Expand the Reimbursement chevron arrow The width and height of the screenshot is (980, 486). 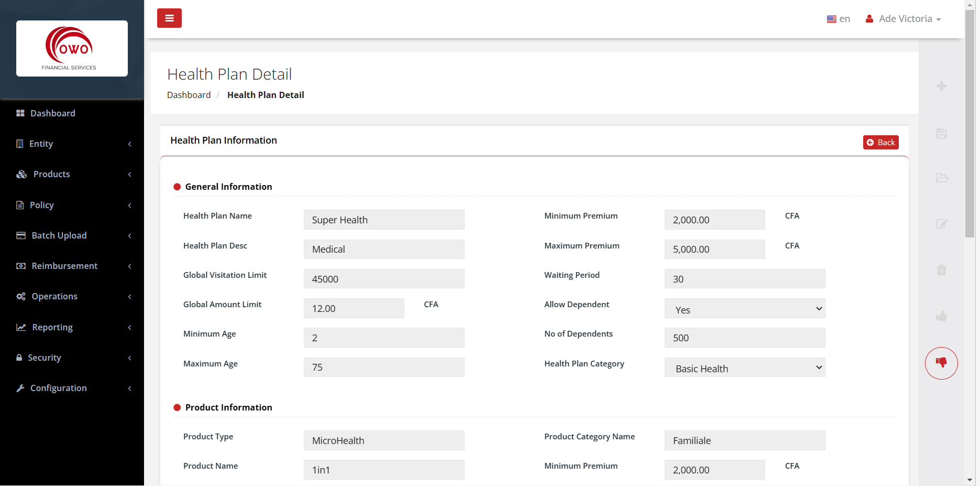[130, 266]
